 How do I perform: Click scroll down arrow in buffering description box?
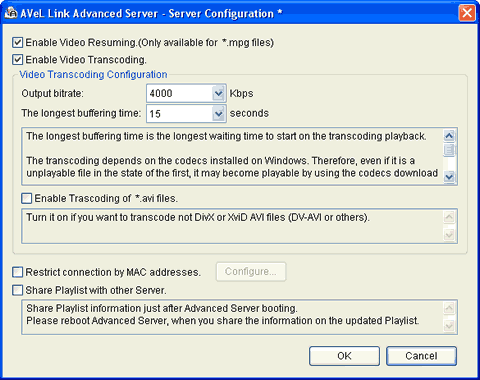[x=449, y=177]
